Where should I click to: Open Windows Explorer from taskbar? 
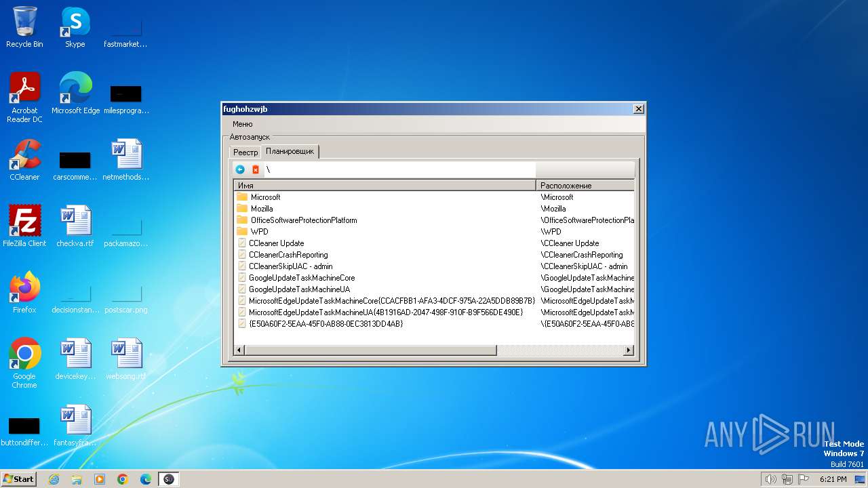(77, 479)
